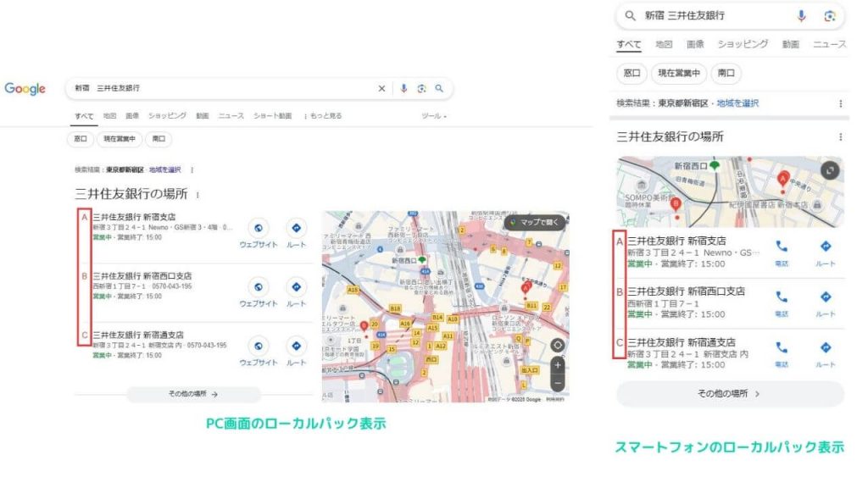This screenshot has height=488, width=868.
Task: Expand もっと見る menu in PC results
Action: point(323,115)
